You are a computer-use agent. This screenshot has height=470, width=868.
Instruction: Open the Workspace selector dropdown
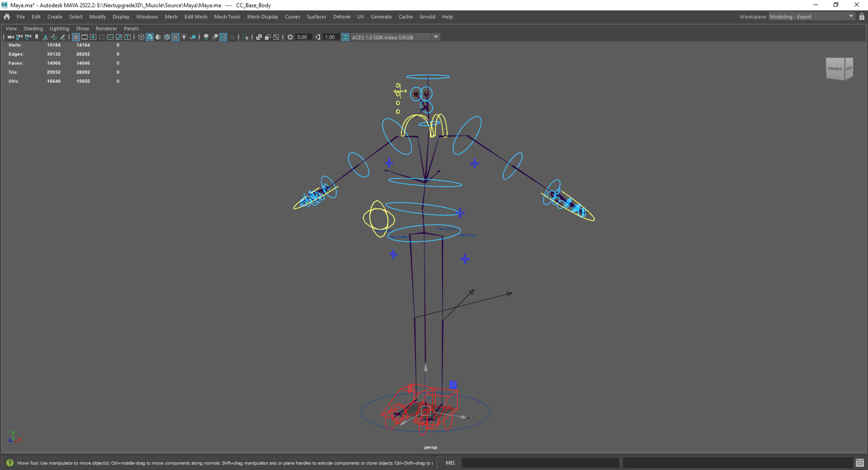852,16
